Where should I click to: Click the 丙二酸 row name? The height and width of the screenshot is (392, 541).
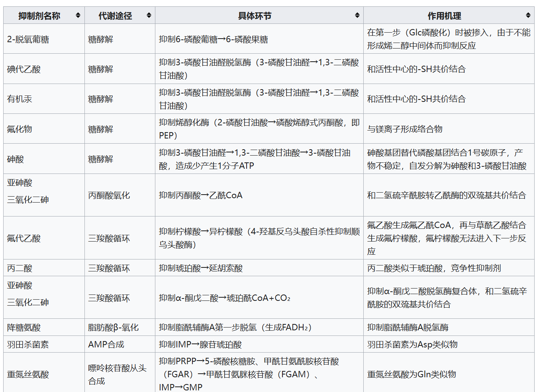pyautogui.click(x=20, y=268)
